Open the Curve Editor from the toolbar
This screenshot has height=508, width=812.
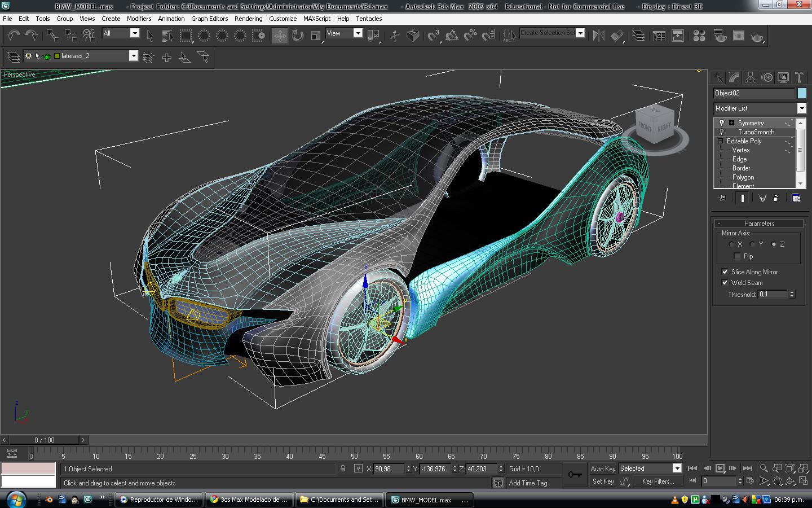click(659, 36)
